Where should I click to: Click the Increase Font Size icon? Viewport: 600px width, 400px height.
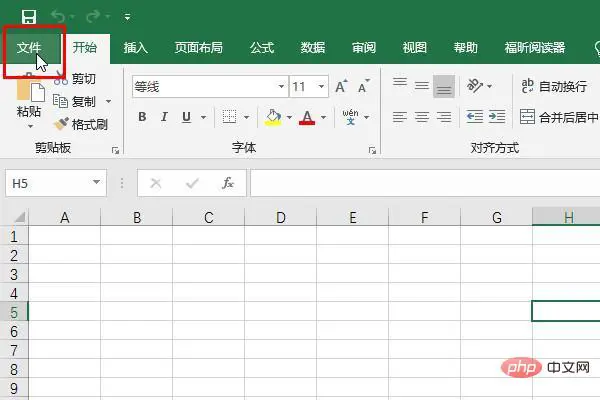pos(341,87)
